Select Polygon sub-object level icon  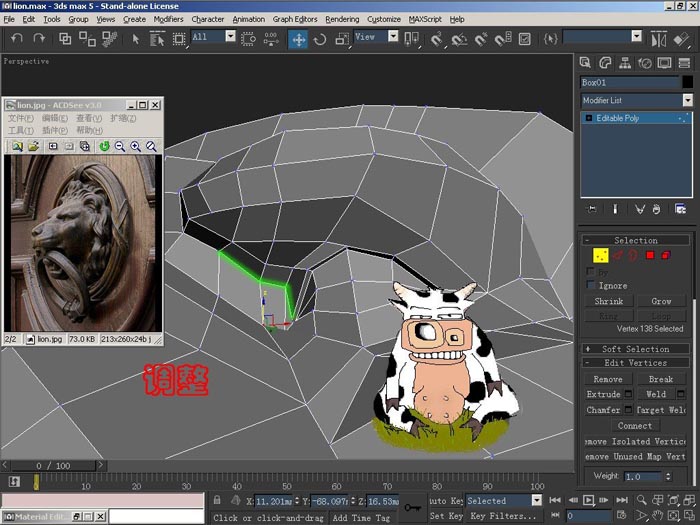tap(650, 255)
